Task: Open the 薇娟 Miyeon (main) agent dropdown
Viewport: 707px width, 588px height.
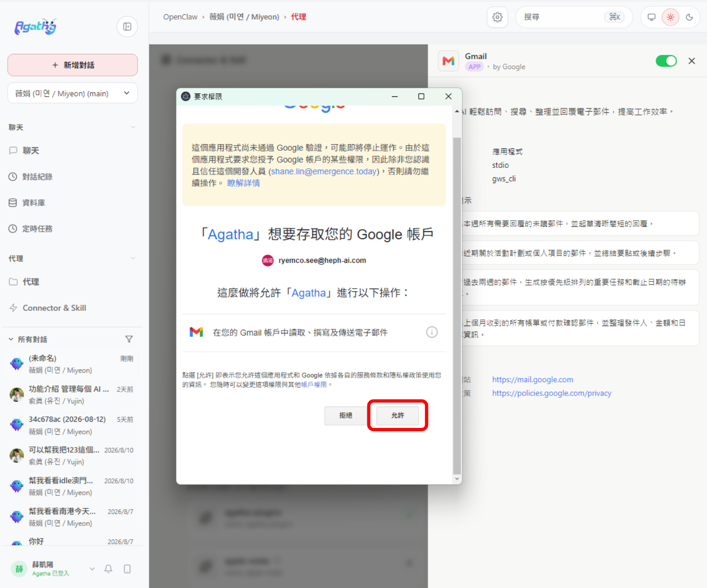Action: click(x=73, y=93)
